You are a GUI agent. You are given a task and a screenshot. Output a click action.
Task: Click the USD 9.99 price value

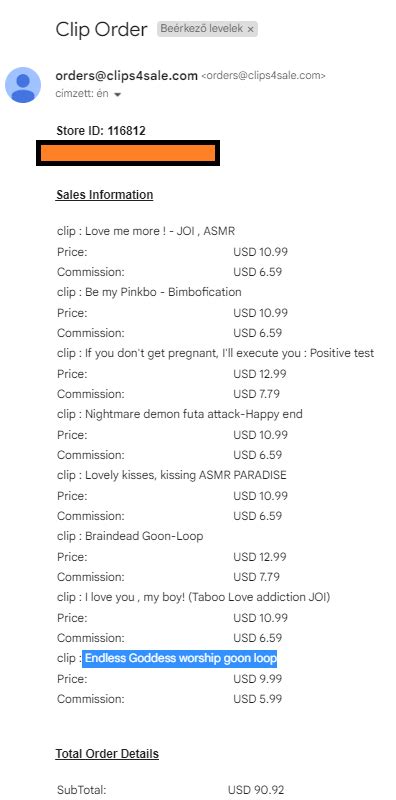258,679
